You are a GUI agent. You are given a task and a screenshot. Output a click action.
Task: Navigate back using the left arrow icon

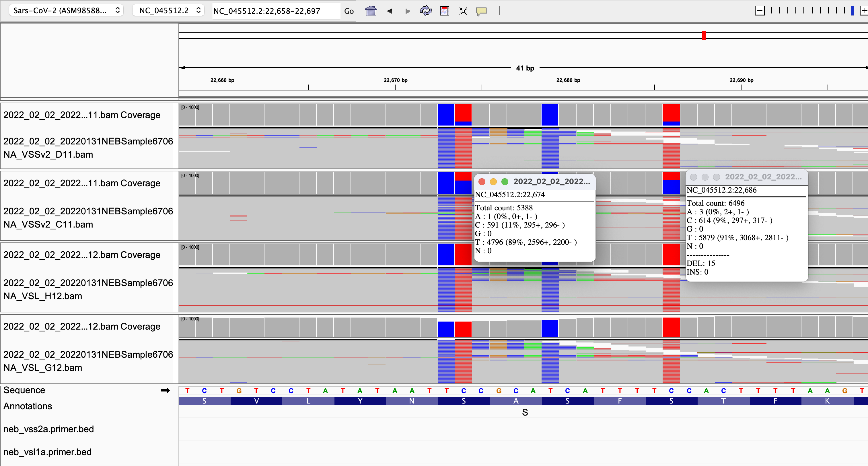(x=389, y=11)
